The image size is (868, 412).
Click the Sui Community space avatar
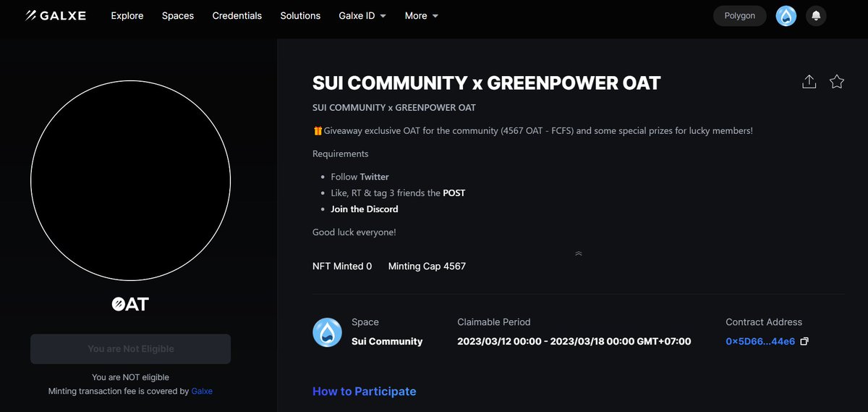tap(327, 332)
